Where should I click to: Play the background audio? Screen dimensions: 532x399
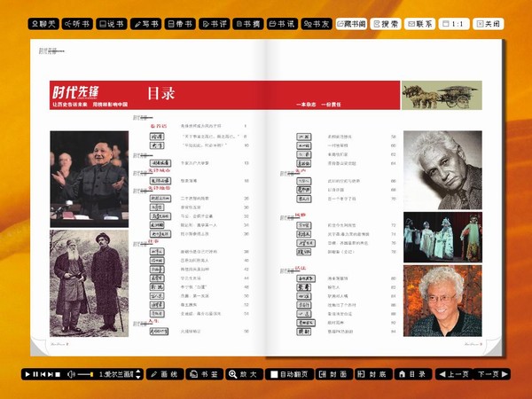coord(27,374)
